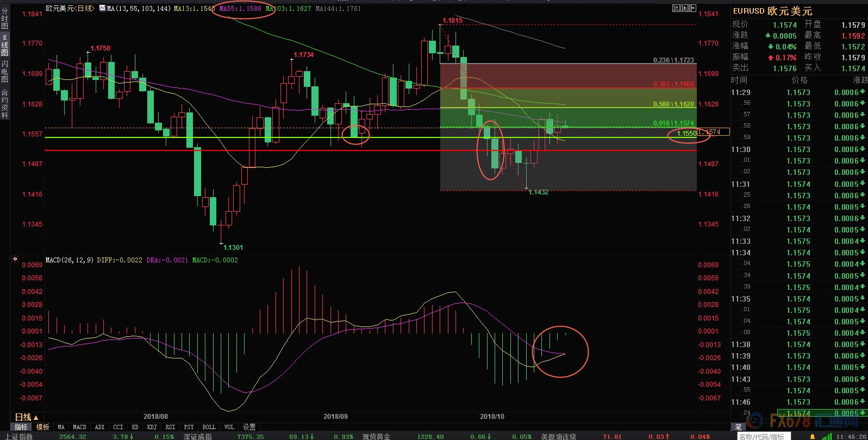The width and height of the screenshot is (868, 440).
Task: Apply the MA indicator tab
Action: pyautogui.click(x=61, y=427)
